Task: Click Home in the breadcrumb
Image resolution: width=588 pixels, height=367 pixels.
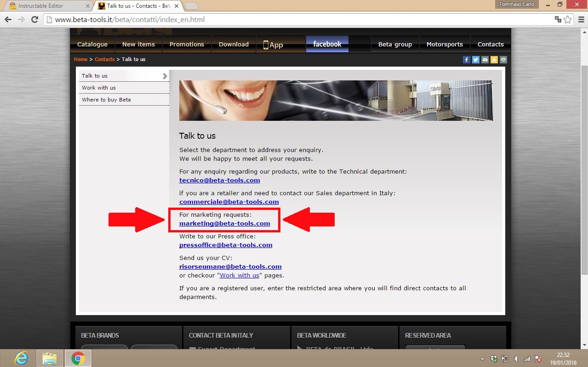Action: click(x=80, y=59)
